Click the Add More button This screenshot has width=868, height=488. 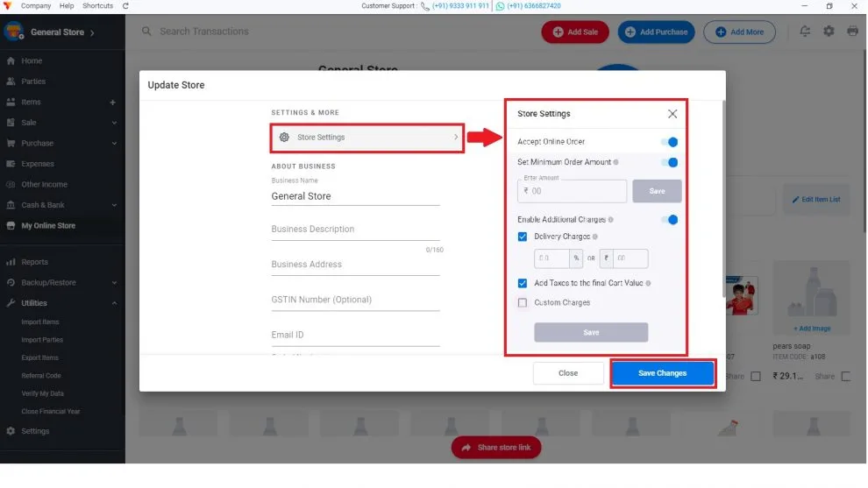tap(740, 32)
